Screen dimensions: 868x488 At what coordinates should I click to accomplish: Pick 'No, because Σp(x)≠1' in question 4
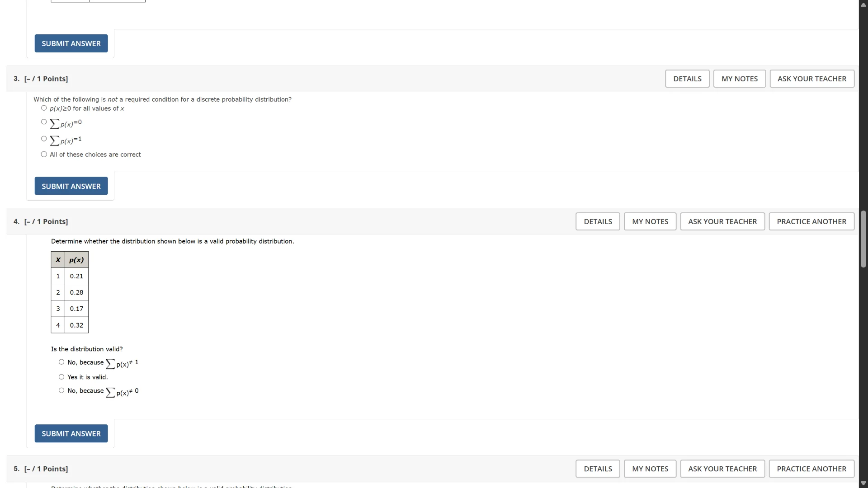pos(61,362)
